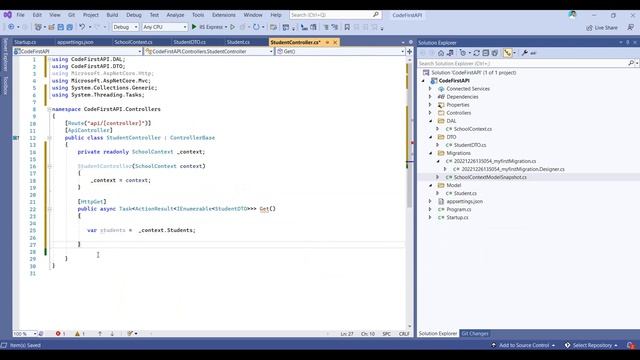Click the feedback icon beside Live Share
The height and width of the screenshot is (360, 640).
[631, 27]
